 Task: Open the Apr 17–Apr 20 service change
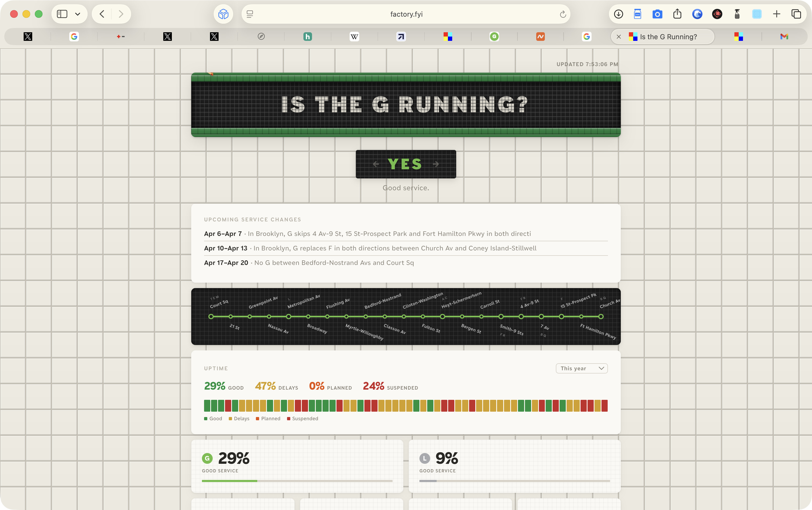pyautogui.click(x=405, y=263)
